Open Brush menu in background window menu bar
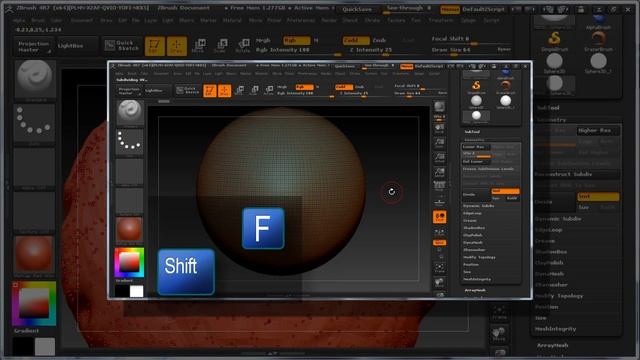Viewport: 640px width, 360px height. pyautogui.click(x=38, y=20)
